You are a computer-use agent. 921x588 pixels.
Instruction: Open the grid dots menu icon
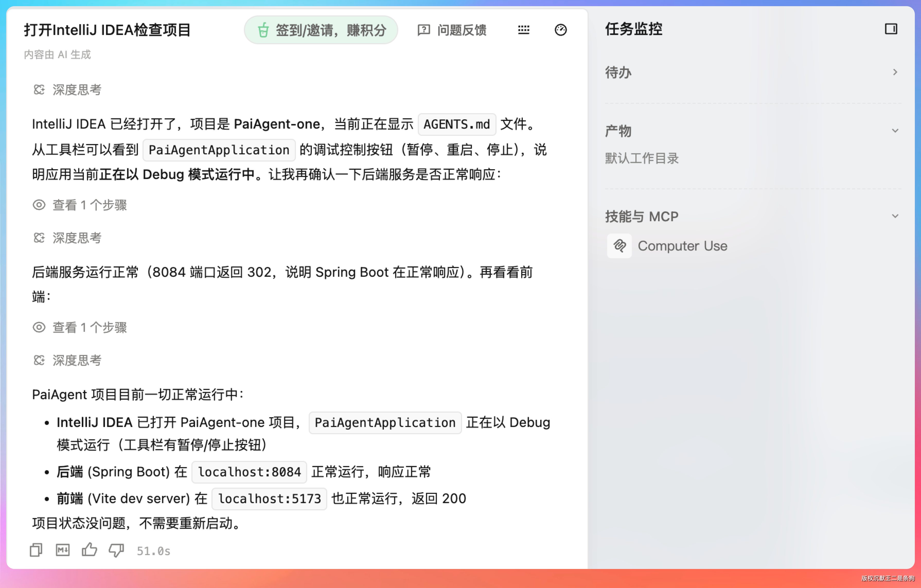click(523, 29)
